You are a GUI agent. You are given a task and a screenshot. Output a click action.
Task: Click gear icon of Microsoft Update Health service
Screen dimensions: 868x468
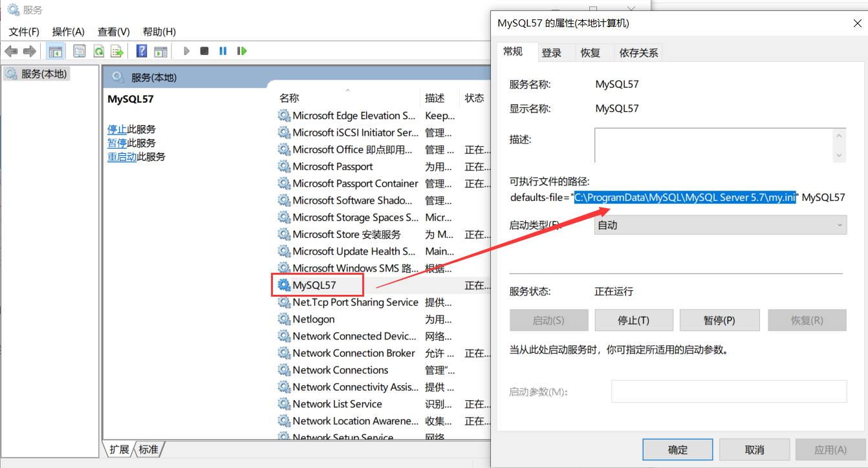(284, 251)
